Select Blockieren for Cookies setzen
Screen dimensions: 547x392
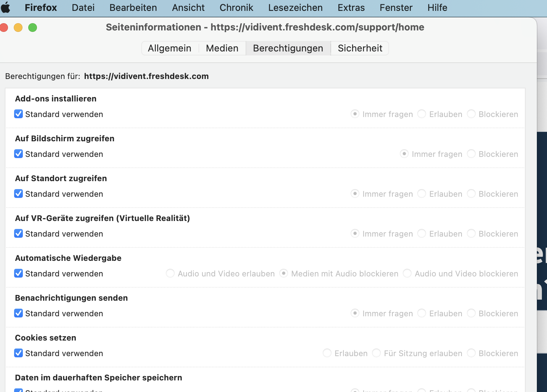tap(471, 353)
